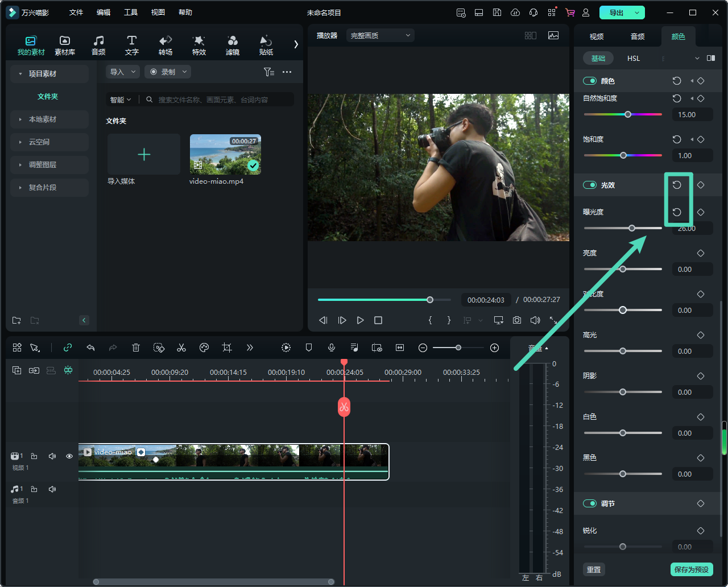Toggle the link icon in timeline toolbar
Screen dimensions: 728x587
[x=68, y=348]
